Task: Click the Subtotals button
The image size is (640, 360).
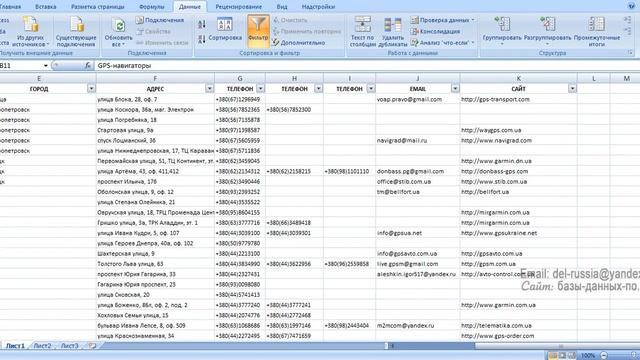Action: pos(597,31)
